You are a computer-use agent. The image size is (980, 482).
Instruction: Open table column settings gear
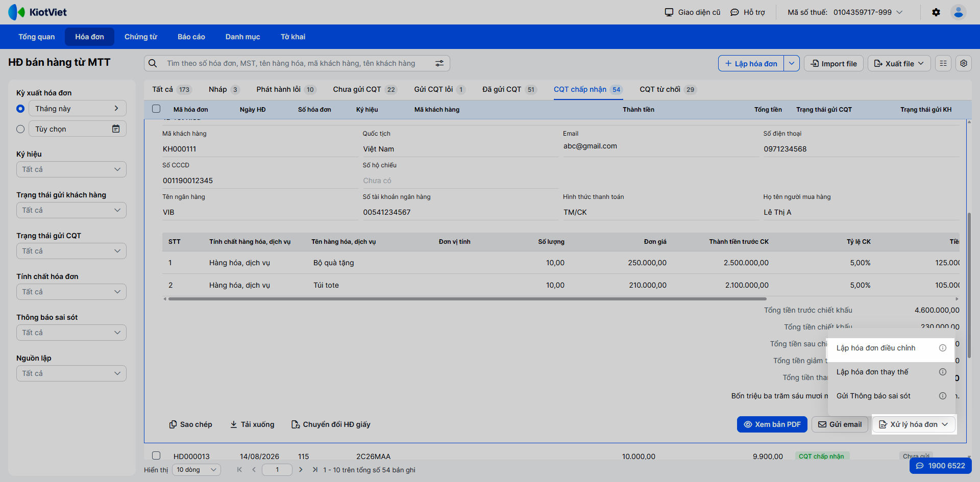click(x=964, y=63)
